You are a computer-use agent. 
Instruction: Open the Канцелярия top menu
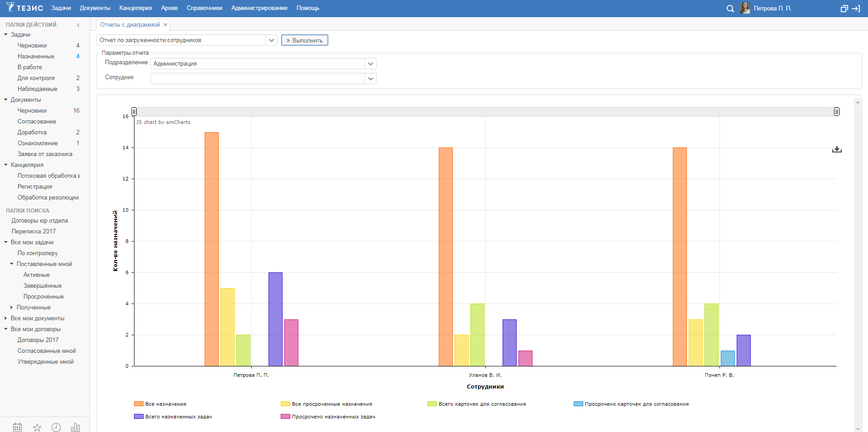pos(135,8)
